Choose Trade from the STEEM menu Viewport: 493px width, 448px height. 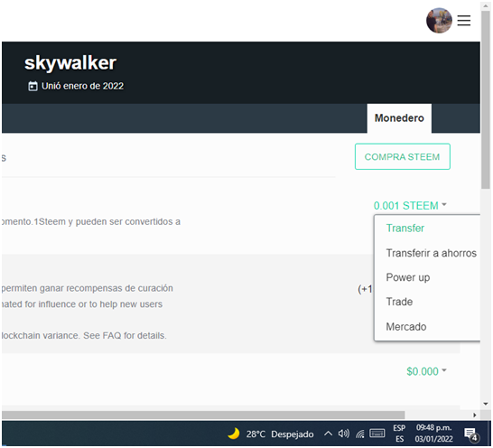click(x=399, y=302)
